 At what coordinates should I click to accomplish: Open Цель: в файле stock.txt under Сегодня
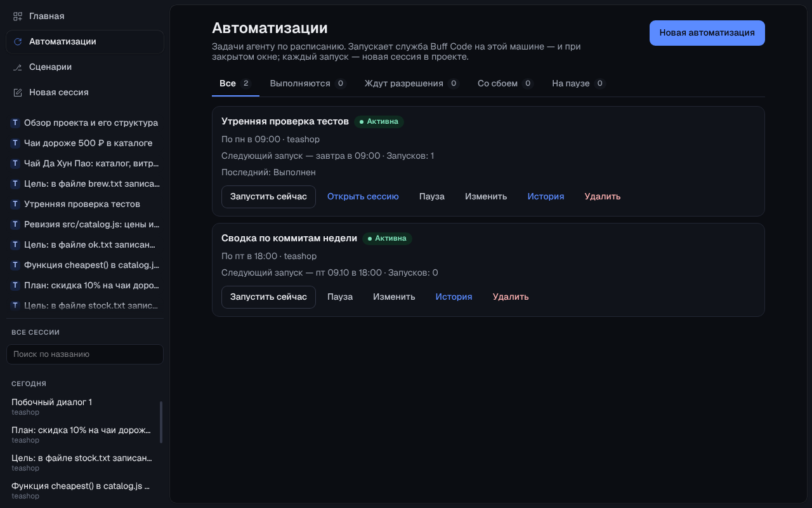pyautogui.click(x=82, y=462)
